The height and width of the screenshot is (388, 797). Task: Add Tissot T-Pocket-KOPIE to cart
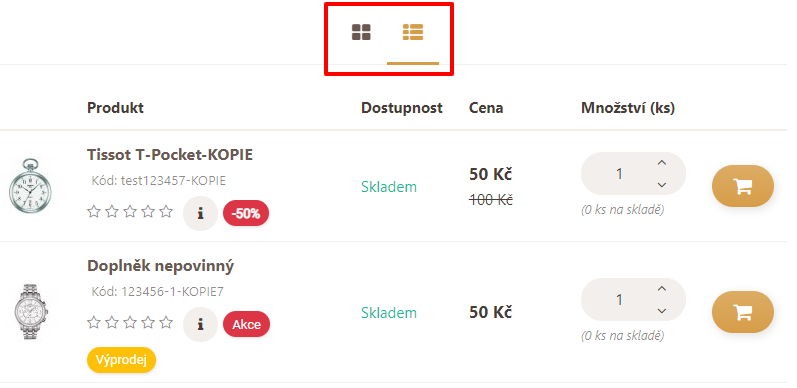743,186
